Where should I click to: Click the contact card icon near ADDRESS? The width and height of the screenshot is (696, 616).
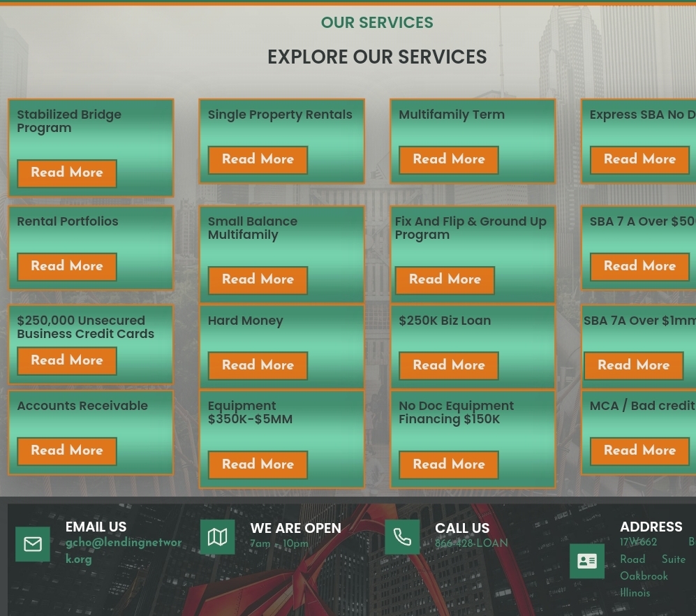(x=586, y=561)
